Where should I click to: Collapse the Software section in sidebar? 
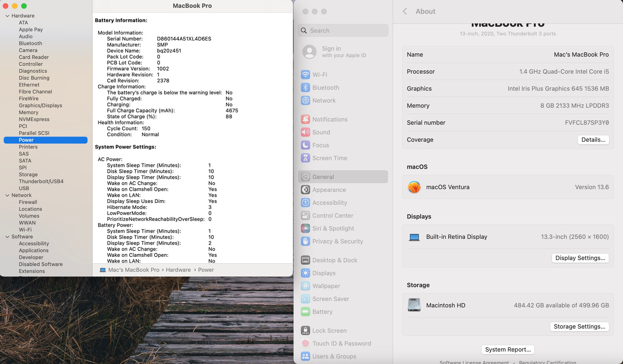[7, 237]
